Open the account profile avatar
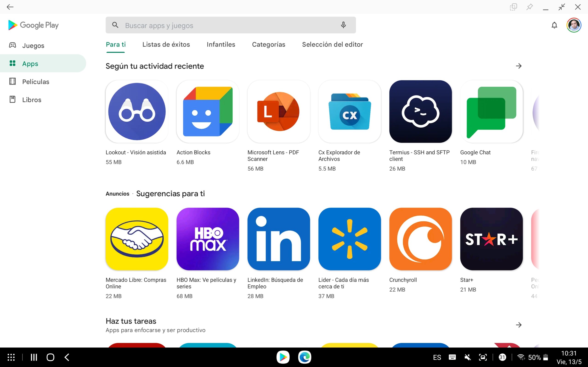The height and width of the screenshot is (367, 588). click(x=574, y=25)
